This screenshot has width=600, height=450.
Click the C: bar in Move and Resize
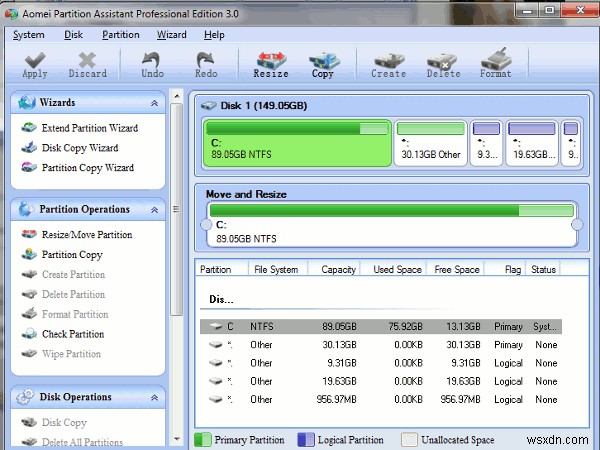391,225
